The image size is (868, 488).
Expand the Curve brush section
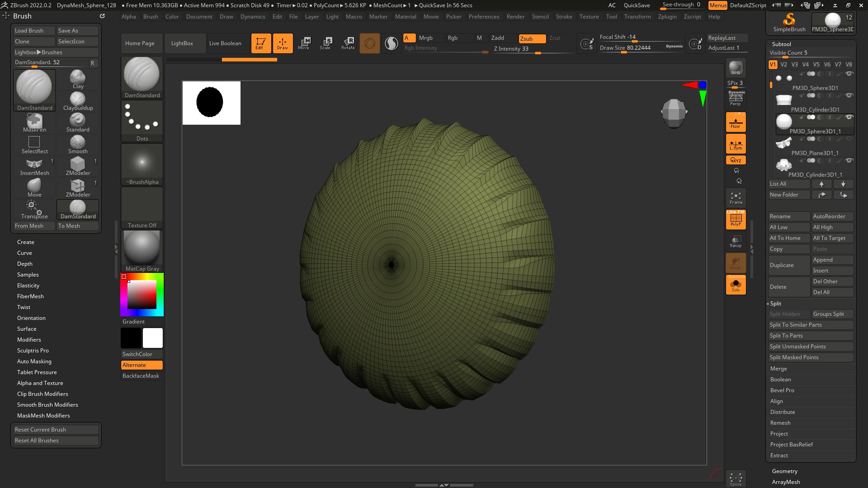(24, 253)
